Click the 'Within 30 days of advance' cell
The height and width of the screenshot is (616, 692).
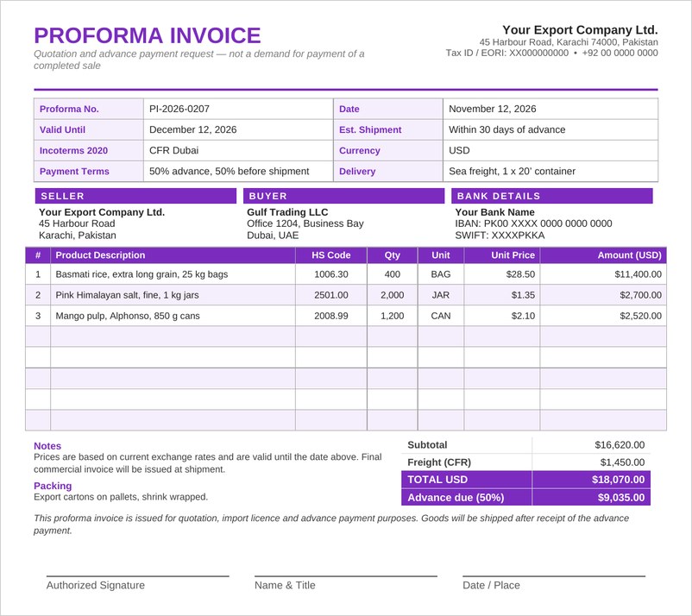tap(550, 129)
